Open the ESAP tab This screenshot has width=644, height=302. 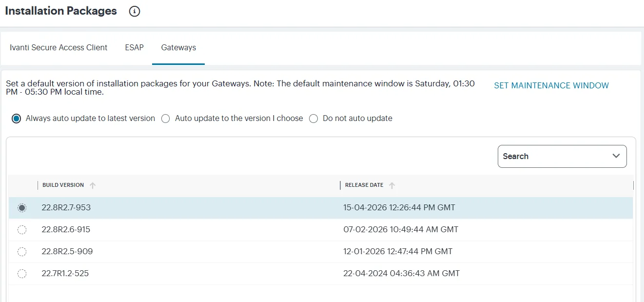pos(134,48)
